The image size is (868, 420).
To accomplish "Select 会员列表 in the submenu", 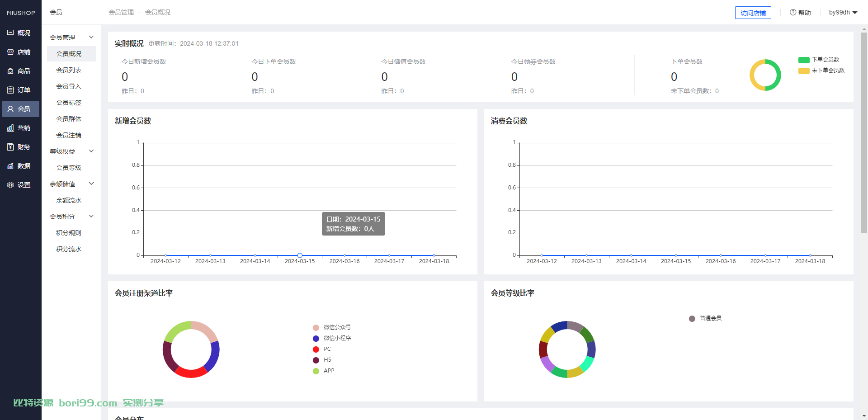I will 69,70.
